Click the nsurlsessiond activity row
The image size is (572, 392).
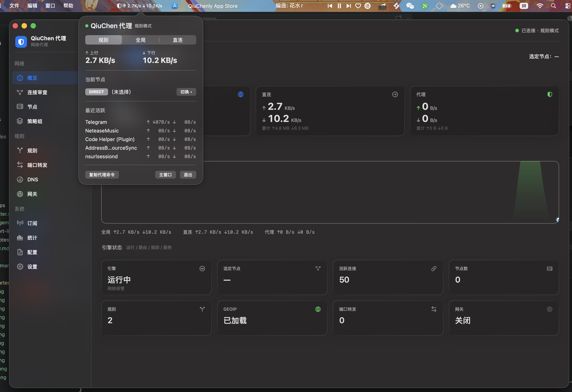(141, 157)
